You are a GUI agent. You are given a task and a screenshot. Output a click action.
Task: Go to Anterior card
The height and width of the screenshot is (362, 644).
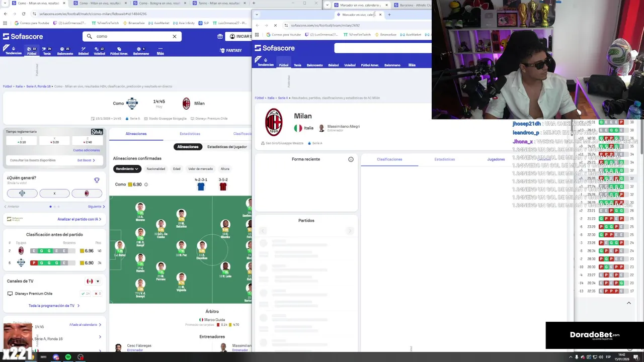tap(12, 207)
